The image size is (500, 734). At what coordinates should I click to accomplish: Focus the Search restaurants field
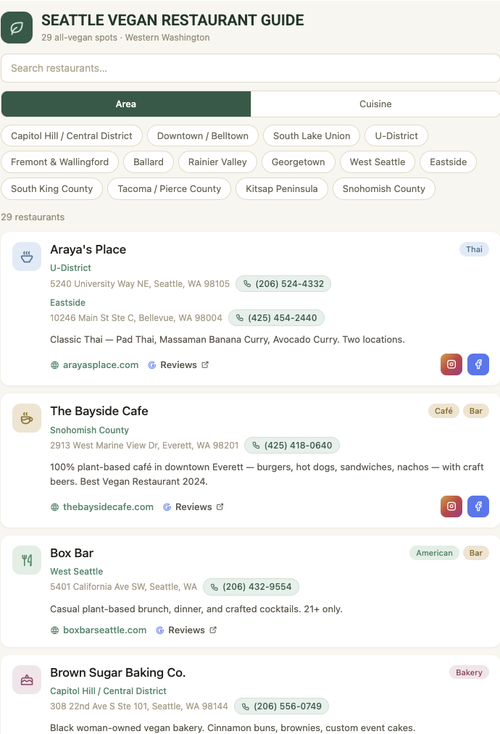250,68
